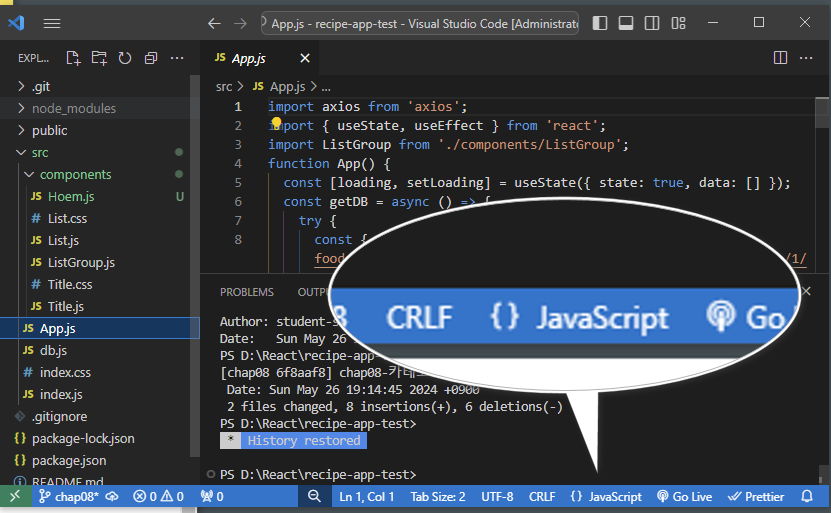
Task: Change end of line sequence CRLF
Action: [542, 497]
